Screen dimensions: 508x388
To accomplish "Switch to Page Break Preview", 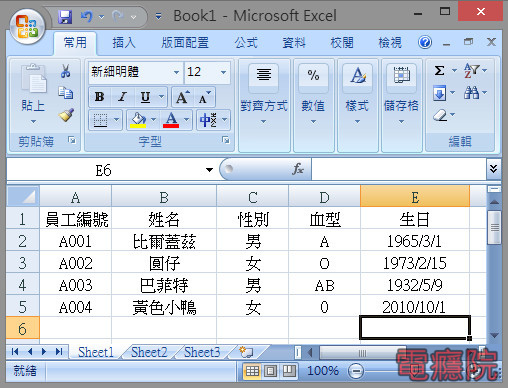I will [x=289, y=371].
